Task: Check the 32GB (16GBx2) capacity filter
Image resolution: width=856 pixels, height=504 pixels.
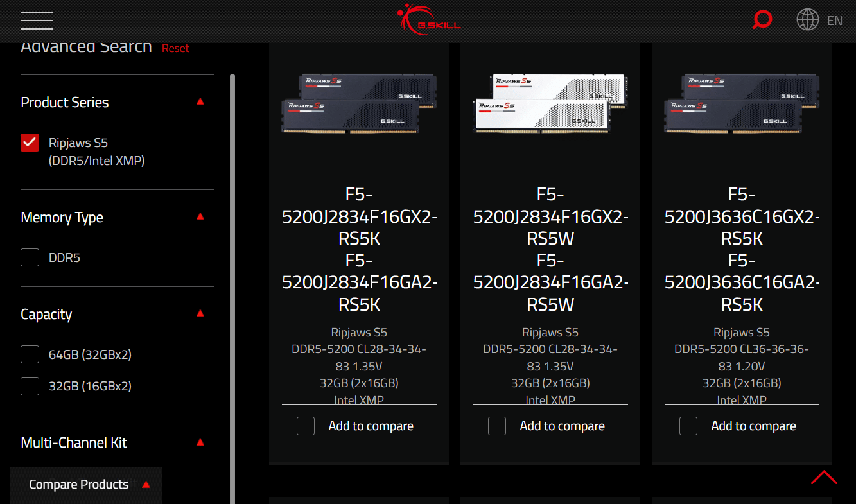Action: [x=30, y=386]
